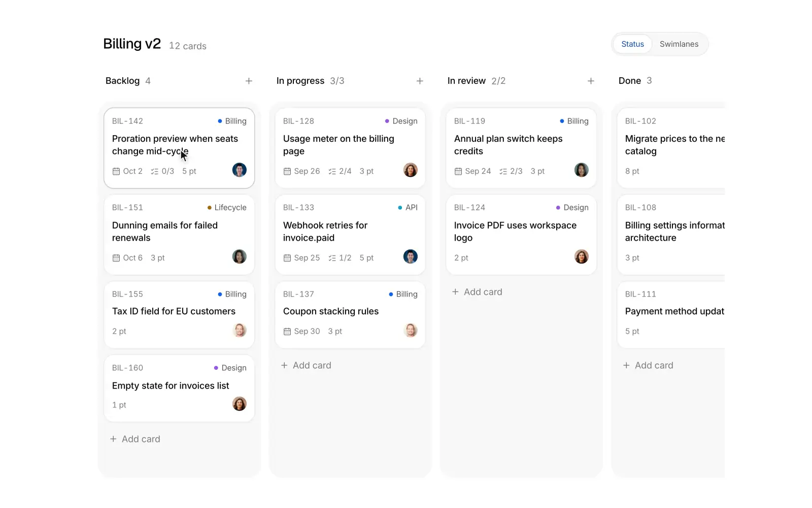Click Add card under Backlog column
Viewport: 812px width, 508px height.
(x=135, y=439)
